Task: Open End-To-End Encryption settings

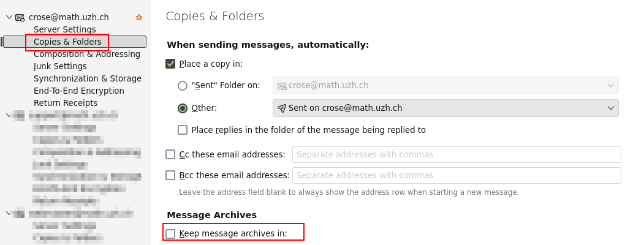Action: [78, 91]
